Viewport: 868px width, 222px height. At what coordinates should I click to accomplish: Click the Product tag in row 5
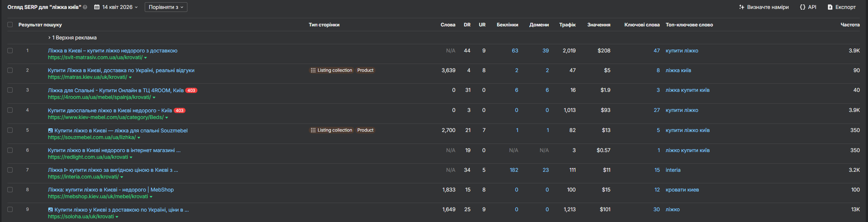tap(365, 130)
